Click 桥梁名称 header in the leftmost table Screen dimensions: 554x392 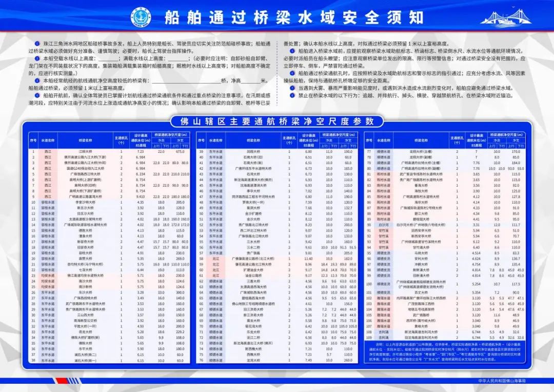(x=85, y=140)
